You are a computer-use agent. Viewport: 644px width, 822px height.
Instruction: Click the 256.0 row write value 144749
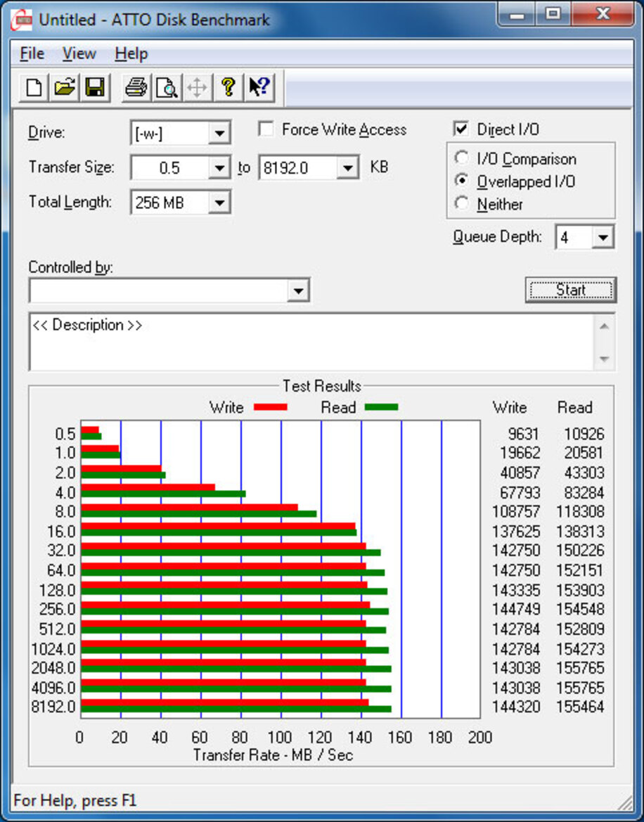(x=515, y=609)
